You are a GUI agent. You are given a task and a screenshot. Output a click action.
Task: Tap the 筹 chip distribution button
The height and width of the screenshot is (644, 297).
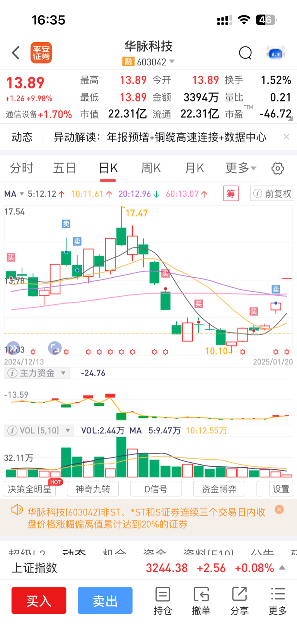point(231,194)
